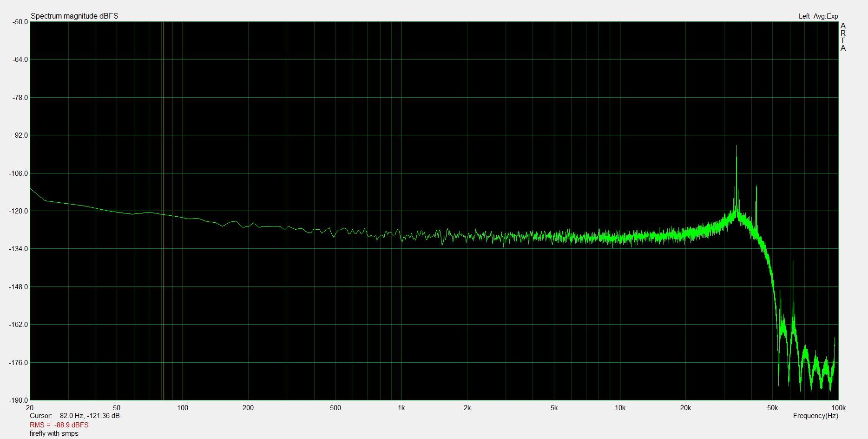Screen dimensions: 868x439
Task: Click the 'Left Avg:Exp' label
Action: pyautogui.click(x=818, y=16)
